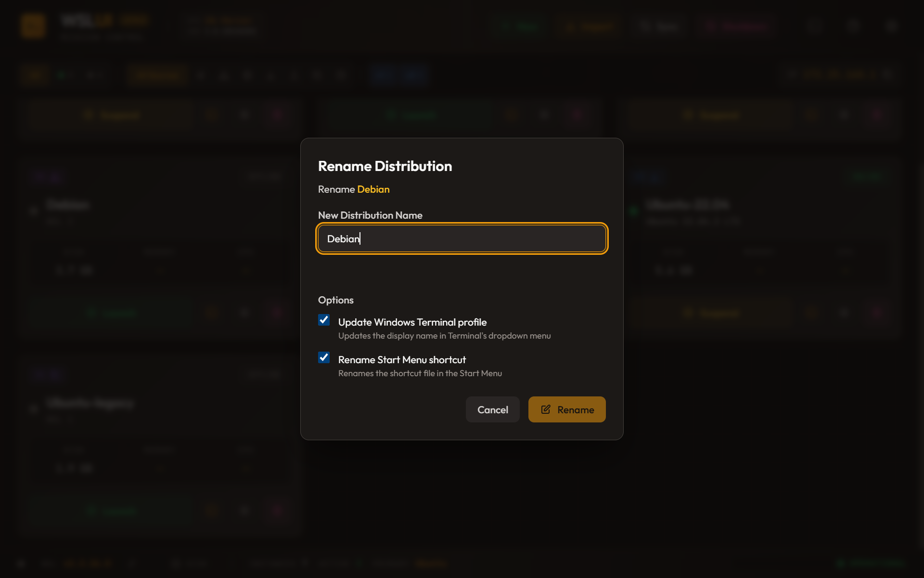The width and height of the screenshot is (924, 578).
Task: Click the pink delete icon on the bottom-left card
Action: coord(277,511)
